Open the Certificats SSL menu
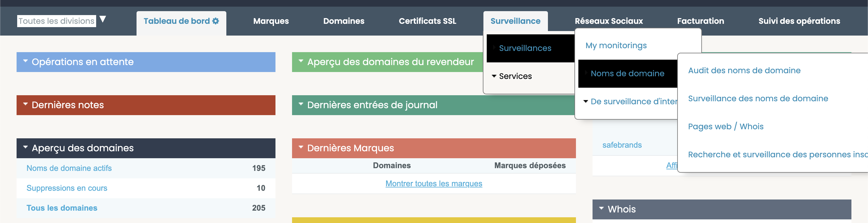Image resolution: width=868 pixels, height=223 pixels. (427, 21)
